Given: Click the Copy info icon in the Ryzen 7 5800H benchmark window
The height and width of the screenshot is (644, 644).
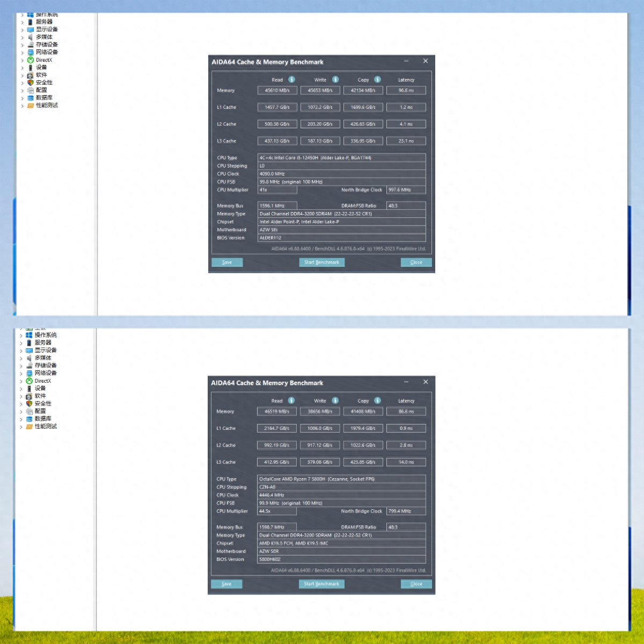Looking at the screenshot, I should (378, 400).
